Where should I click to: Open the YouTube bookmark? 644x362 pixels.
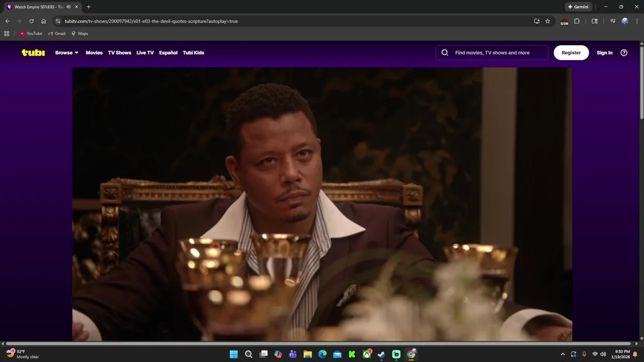31,34
